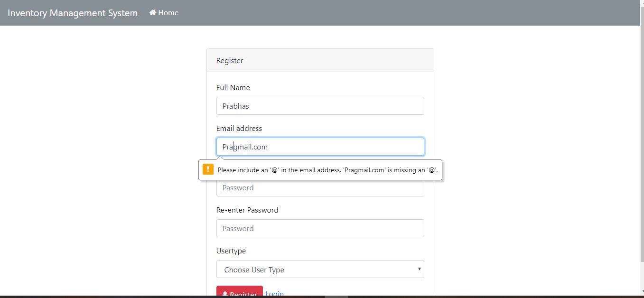This screenshot has height=298, width=644.
Task: Click the typed text Pragmail.com
Action: pyautogui.click(x=244, y=147)
